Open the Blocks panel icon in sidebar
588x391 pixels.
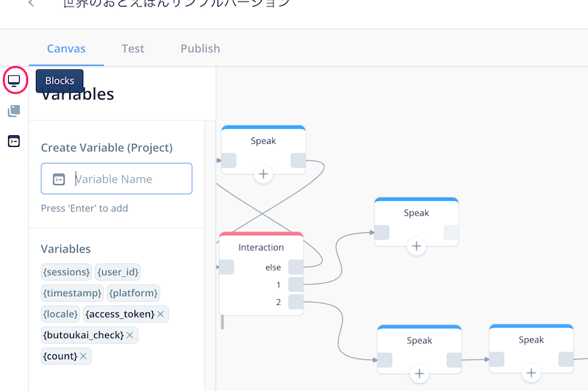(14, 80)
